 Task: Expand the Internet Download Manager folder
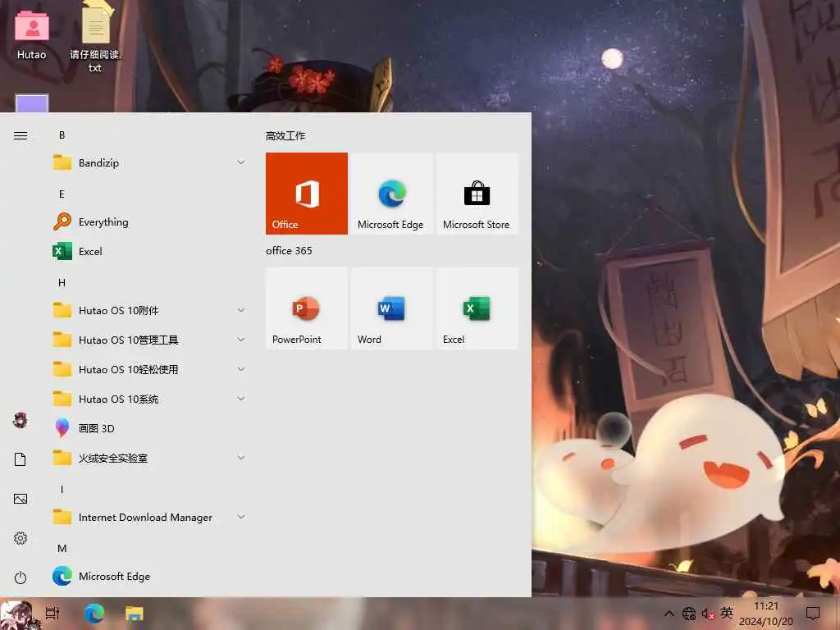pyautogui.click(x=149, y=517)
